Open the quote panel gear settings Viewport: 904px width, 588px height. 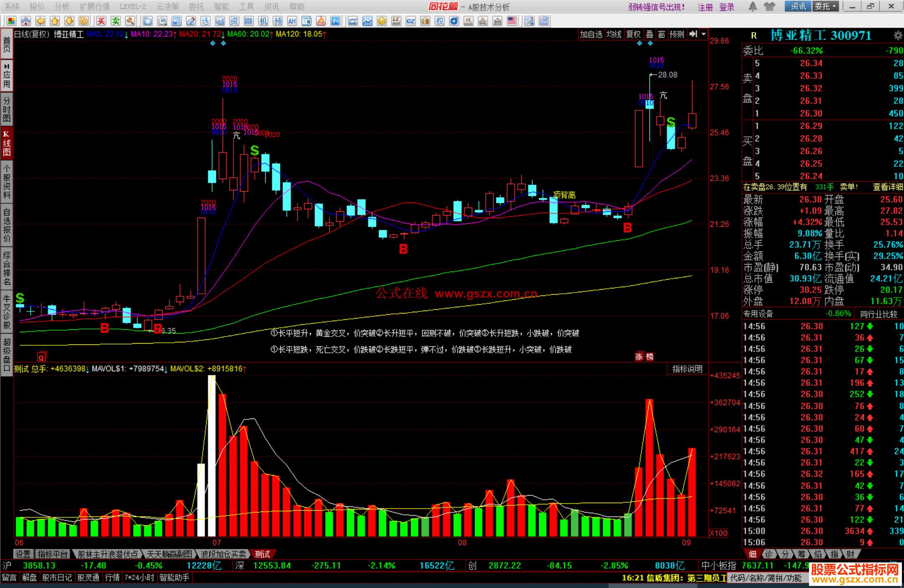[x=897, y=35]
